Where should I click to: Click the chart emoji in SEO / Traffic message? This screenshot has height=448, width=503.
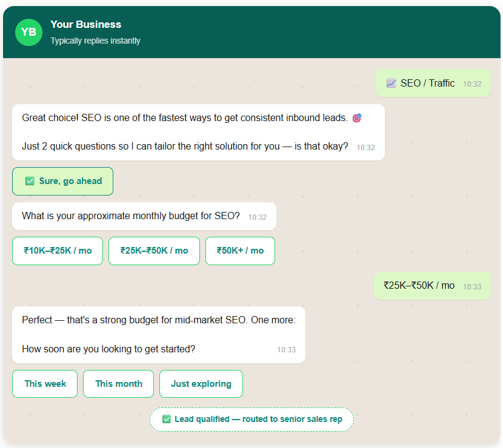(391, 84)
